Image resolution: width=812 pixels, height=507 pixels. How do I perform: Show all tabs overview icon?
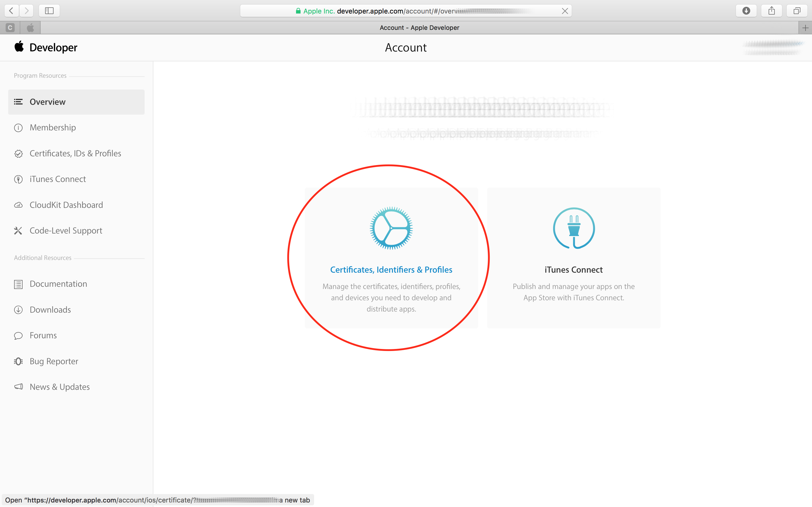pos(796,11)
